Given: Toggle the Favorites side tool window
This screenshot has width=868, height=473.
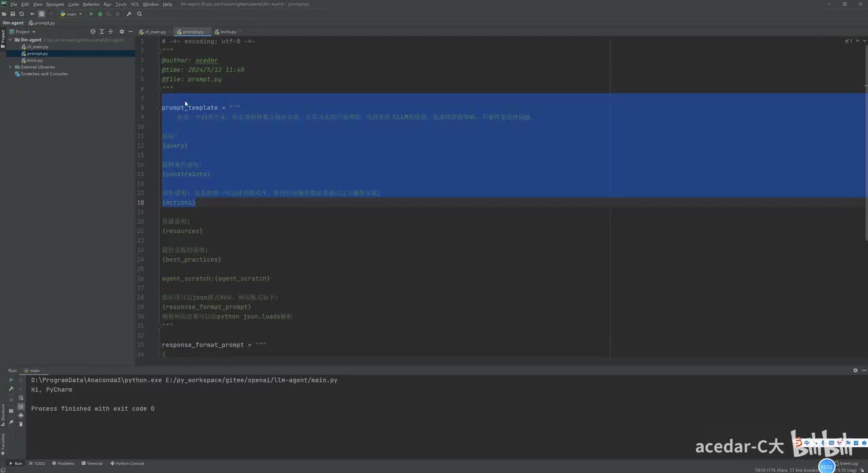Looking at the screenshot, I should [3, 445].
